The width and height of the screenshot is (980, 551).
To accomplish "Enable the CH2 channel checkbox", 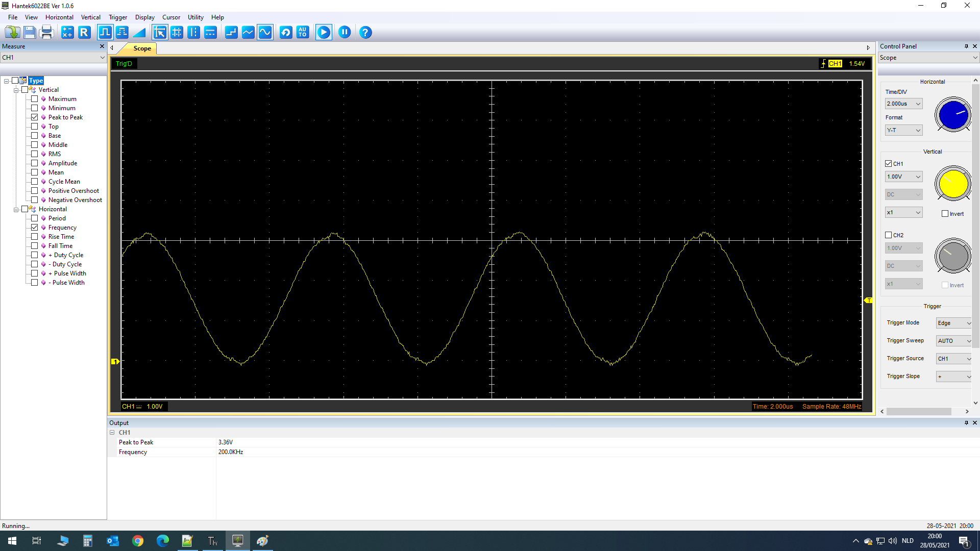I will coord(888,235).
